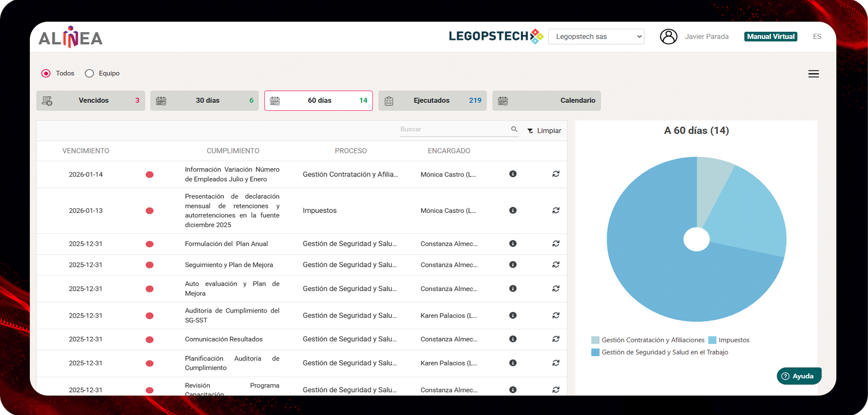Image resolution: width=868 pixels, height=415 pixels.
Task: Select the Equipo radio button
Action: 90,74
